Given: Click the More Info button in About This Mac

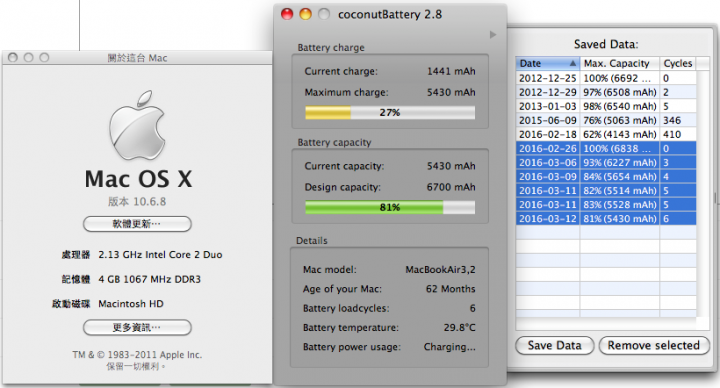Looking at the screenshot, I should click(137, 327).
